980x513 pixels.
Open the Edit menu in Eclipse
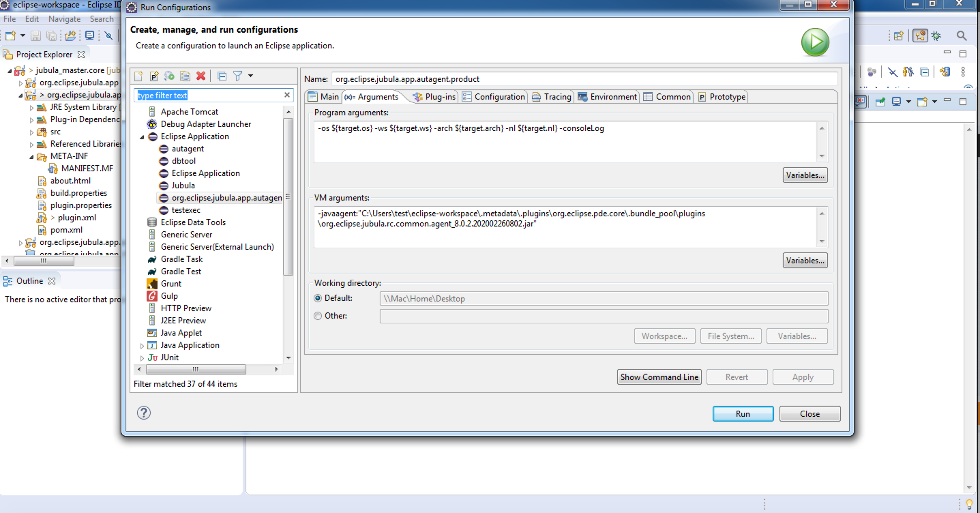pyautogui.click(x=32, y=19)
